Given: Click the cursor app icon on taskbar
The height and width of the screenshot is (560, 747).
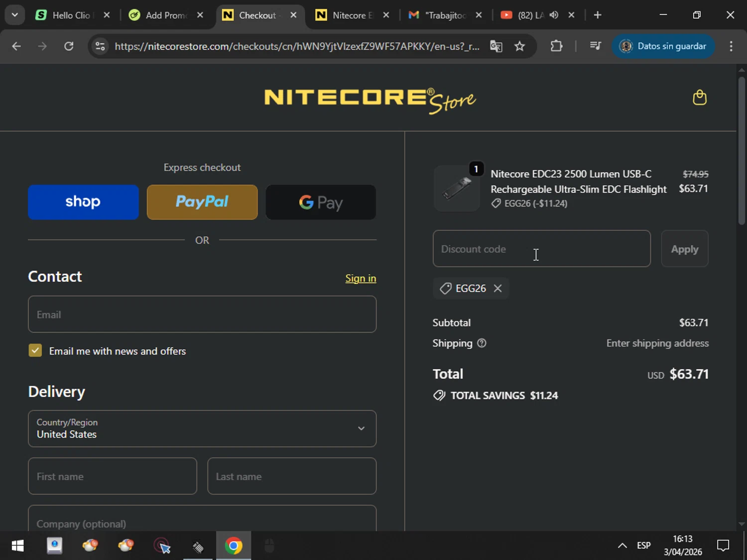Looking at the screenshot, I should [x=162, y=546].
